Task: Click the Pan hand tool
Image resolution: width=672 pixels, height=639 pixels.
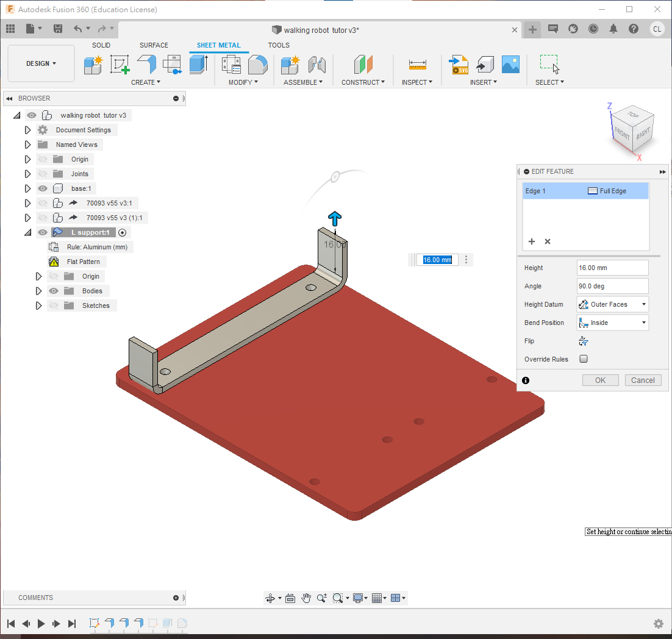Action: click(x=306, y=598)
